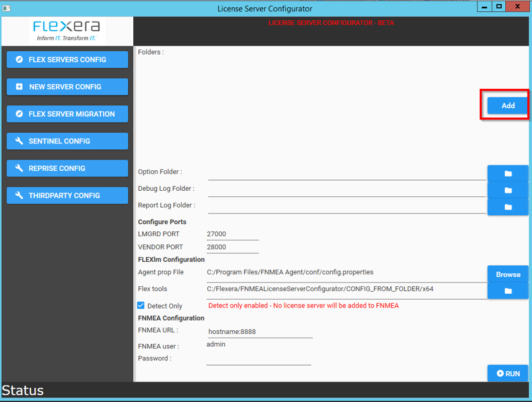Click the Thirdparty Config wrench icon
The width and height of the screenshot is (532, 402).
[19, 195]
